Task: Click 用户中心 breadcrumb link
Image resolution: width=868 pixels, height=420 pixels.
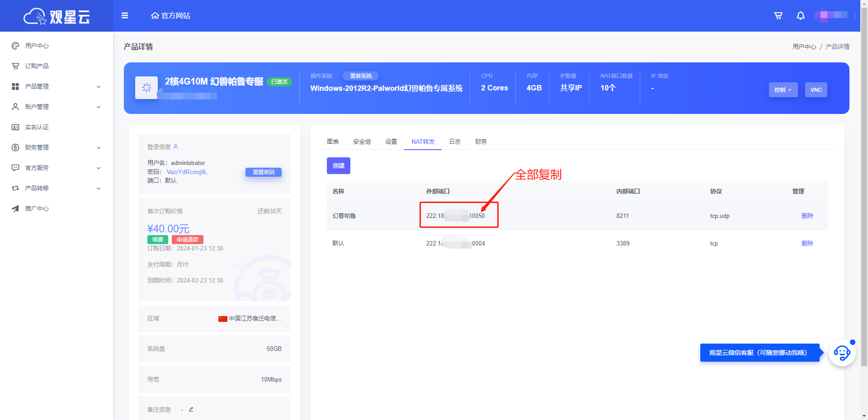Action: pos(804,47)
